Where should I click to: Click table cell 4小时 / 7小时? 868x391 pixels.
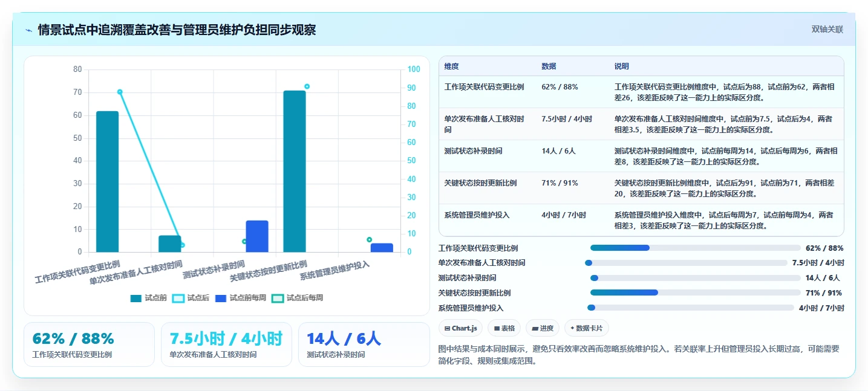(x=563, y=215)
